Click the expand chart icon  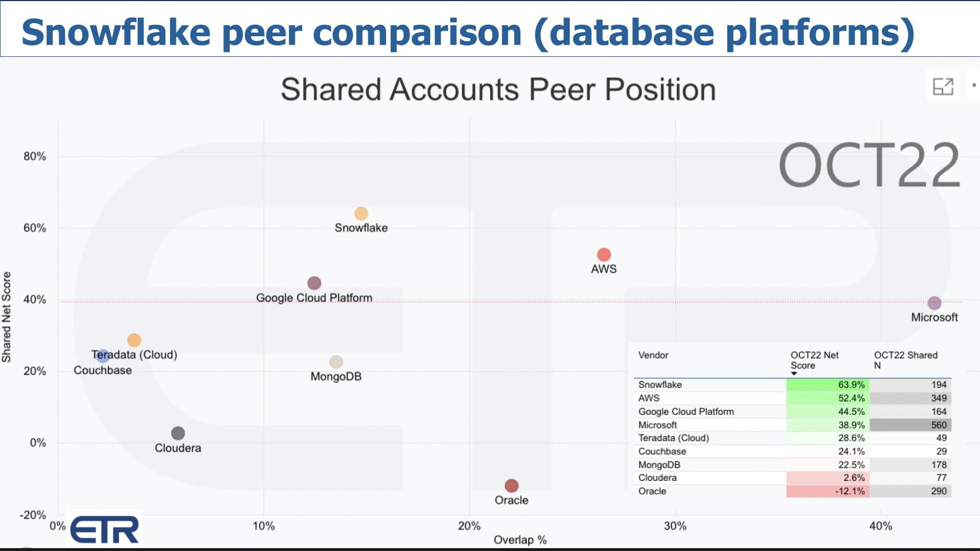click(943, 86)
